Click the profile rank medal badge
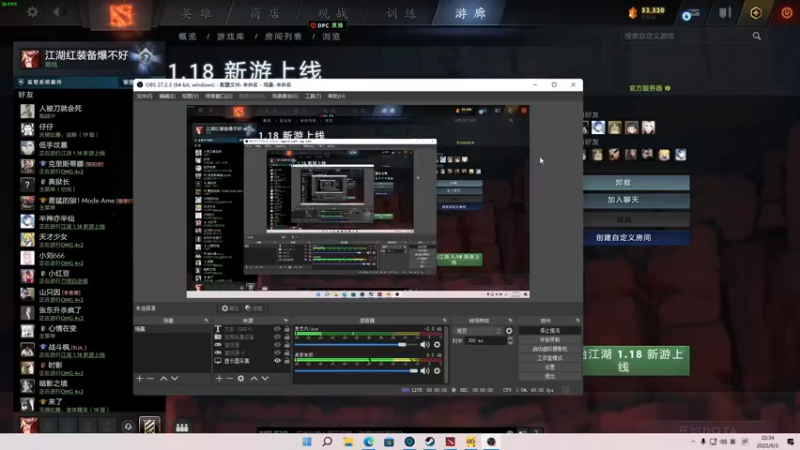This screenshot has height=450, width=800. click(145, 57)
